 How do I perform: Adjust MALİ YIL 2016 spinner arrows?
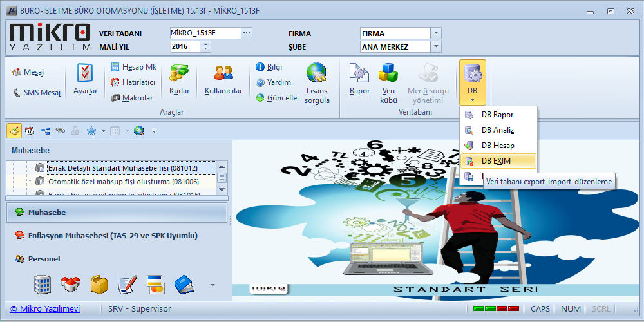(206, 47)
